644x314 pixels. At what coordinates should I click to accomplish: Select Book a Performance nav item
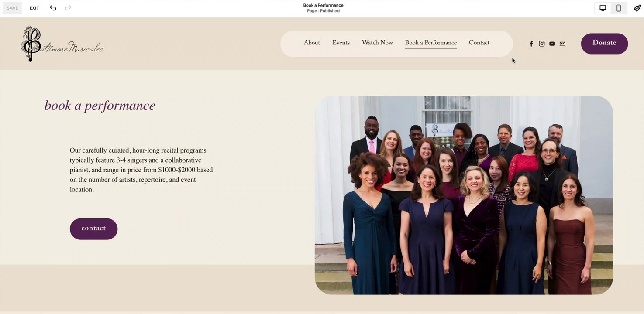click(431, 43)
